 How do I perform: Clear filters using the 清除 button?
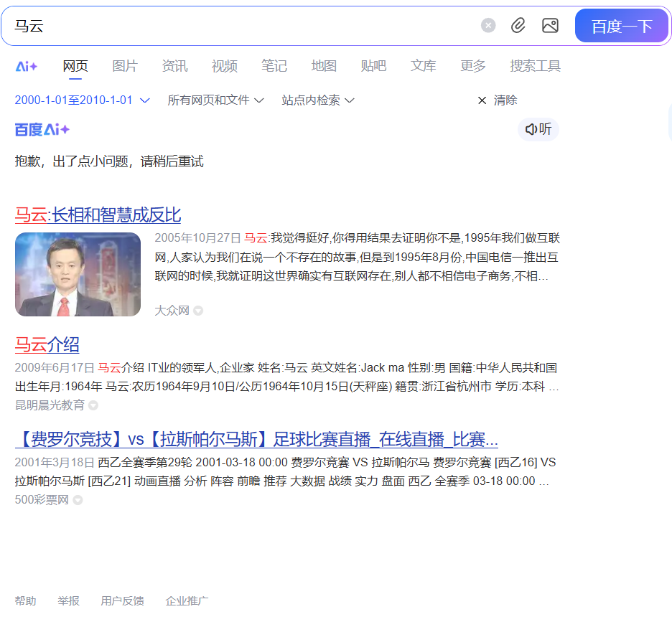[x=498, y=100]
